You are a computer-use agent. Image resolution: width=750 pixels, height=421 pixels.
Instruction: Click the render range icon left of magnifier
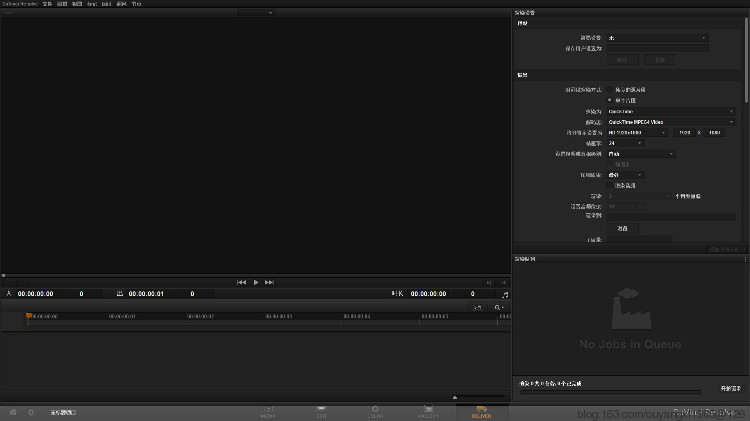(x=477, y=308)
